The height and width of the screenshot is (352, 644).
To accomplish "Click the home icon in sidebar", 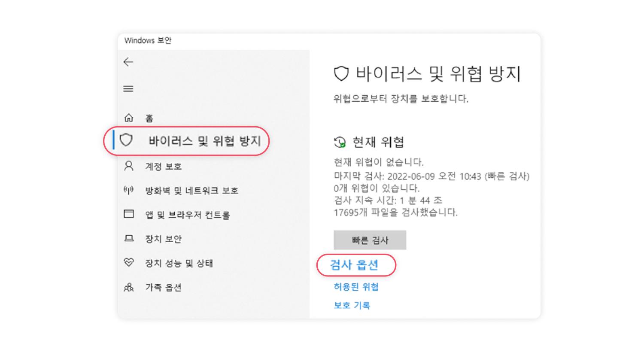I will point(128,118).
